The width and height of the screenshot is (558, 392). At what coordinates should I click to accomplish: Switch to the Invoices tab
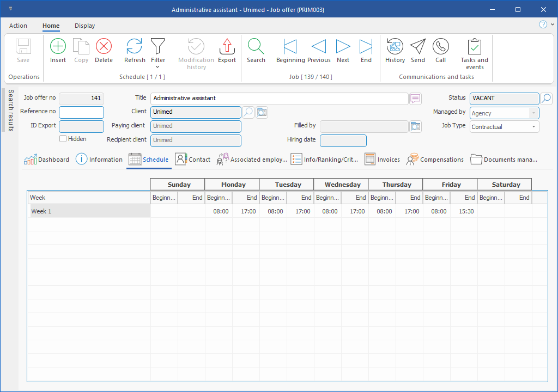tap(383, 160)
